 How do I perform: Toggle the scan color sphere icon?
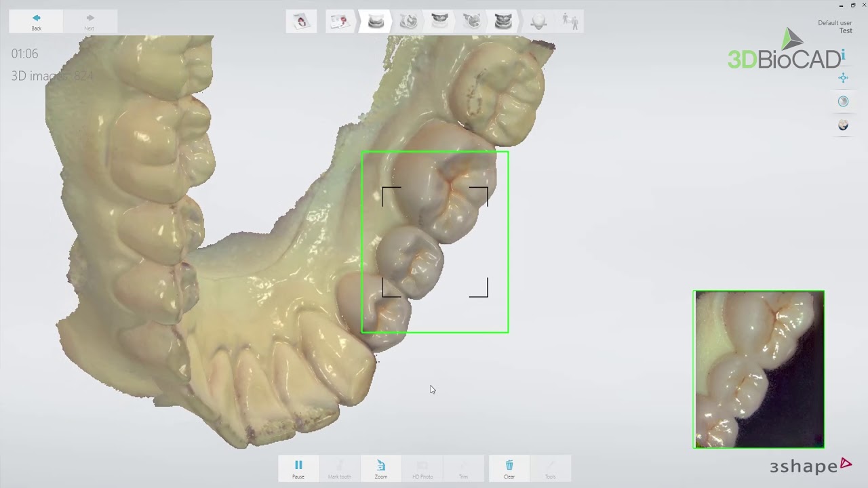[x=843, y=102]
